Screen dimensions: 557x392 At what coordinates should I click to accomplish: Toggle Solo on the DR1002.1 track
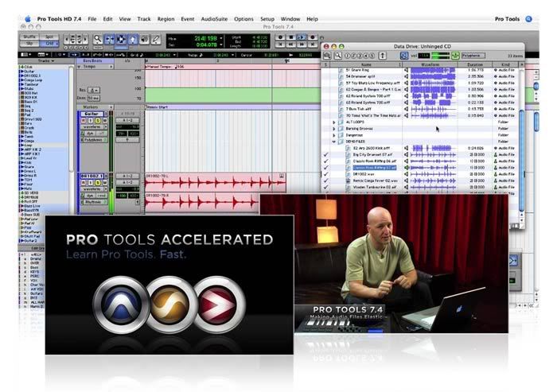tap(97, 183)
